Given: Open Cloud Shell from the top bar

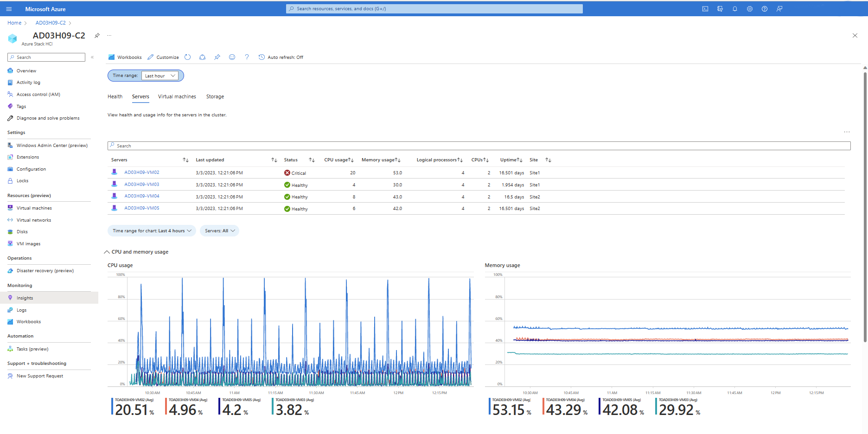Looking at the screenshot, I should pos(705,9).
